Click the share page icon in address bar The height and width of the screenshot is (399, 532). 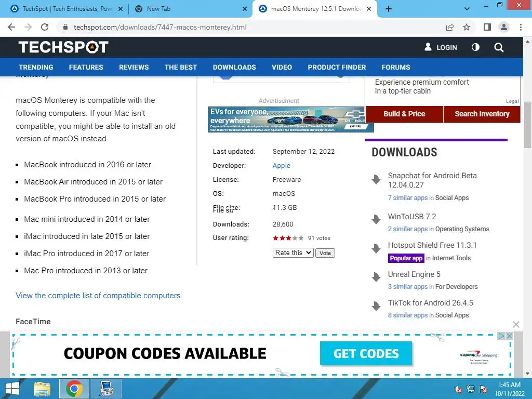(450, 27)
